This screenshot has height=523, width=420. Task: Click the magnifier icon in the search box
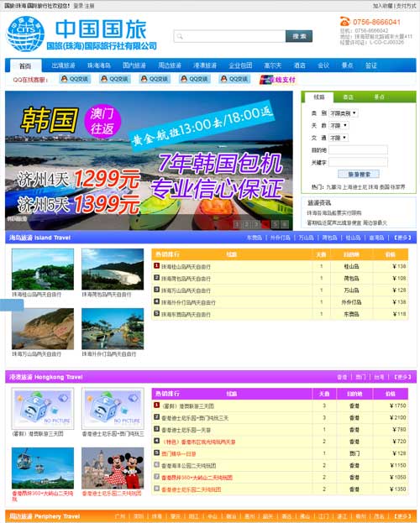180,36
